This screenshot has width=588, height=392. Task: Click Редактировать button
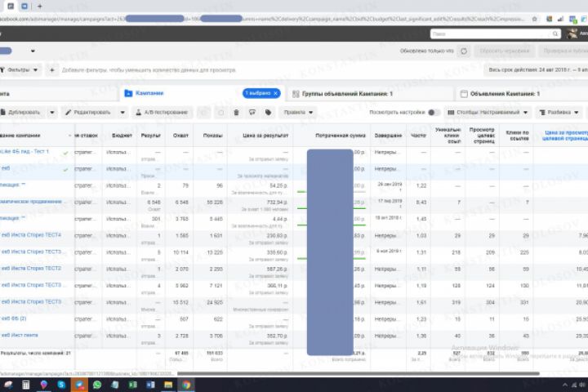[88, 112]
